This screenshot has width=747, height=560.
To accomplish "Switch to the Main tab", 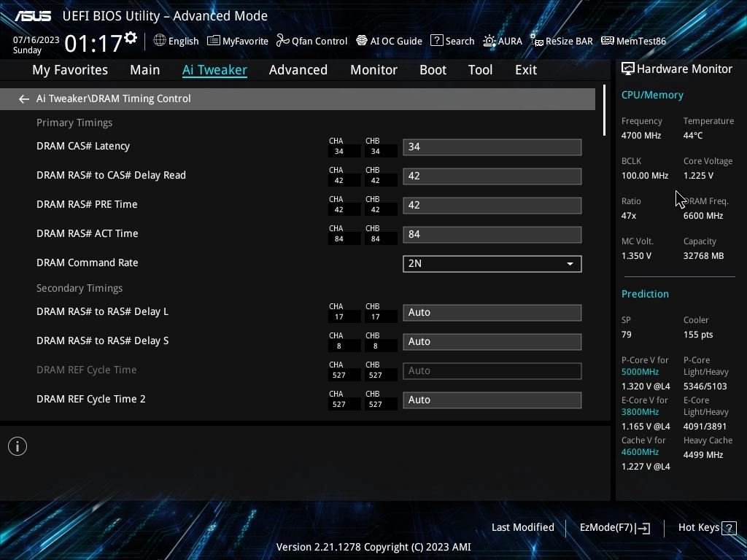I will (x=145, y=70).
